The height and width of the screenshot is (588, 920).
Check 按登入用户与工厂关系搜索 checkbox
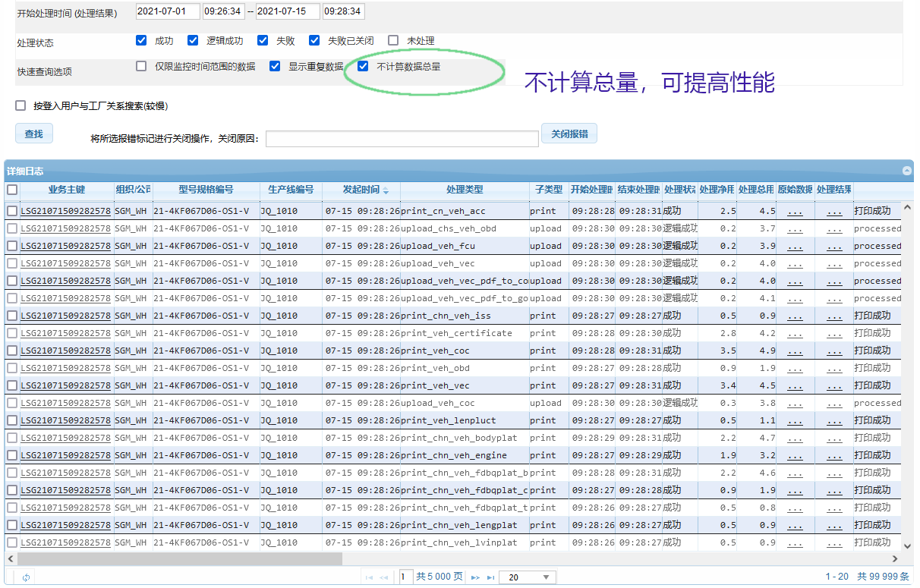(x=20, y=105)
